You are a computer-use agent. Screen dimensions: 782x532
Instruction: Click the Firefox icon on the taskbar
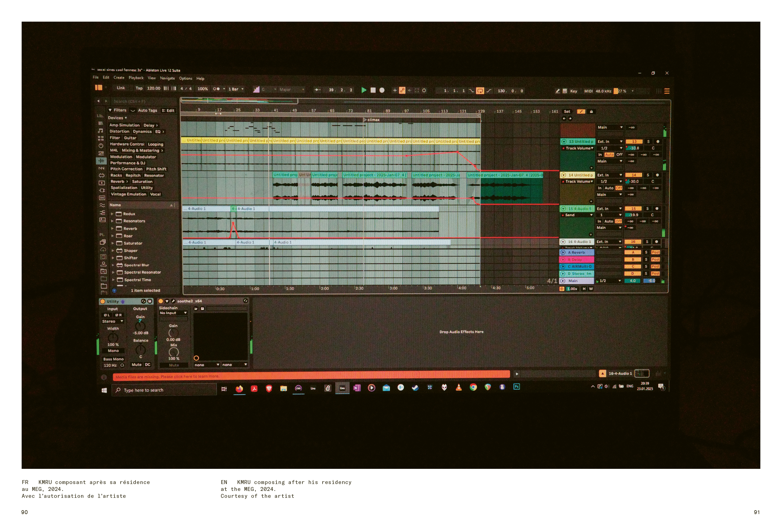pos(239,389)
